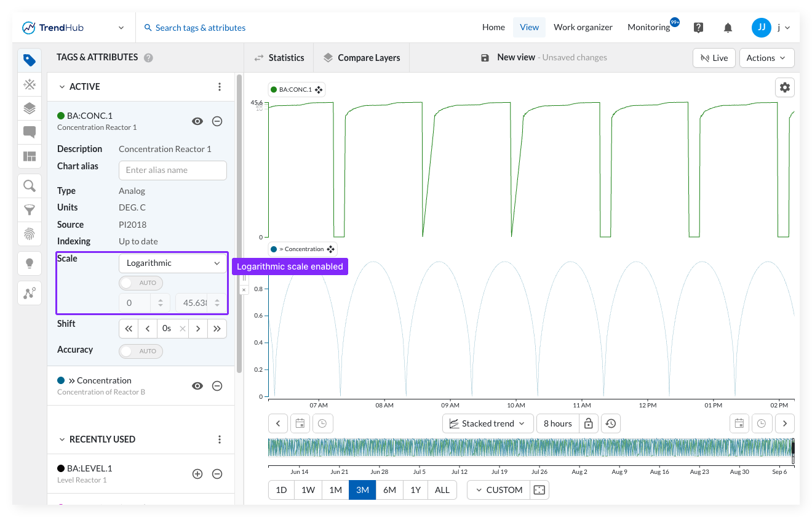Image resolution: width=812 pixels, height=517 pixels.
Task: Collapse the ACTIVE section
Action: pyautogui.click(x=62, y=87)
